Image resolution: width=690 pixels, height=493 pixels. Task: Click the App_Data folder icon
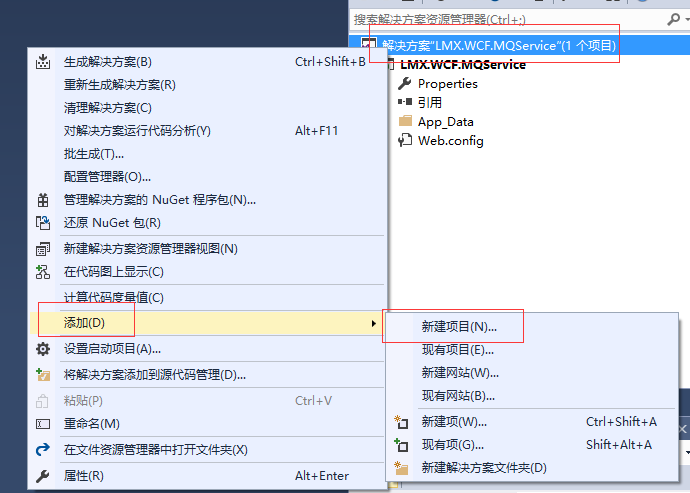click(x=405, y=121)
